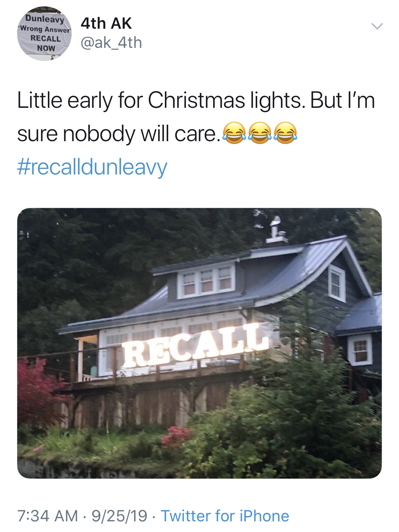399x532 pixels.
Task: Select the 9/25/19 date text
Action: pyautogui.click(x=119, y=516)
